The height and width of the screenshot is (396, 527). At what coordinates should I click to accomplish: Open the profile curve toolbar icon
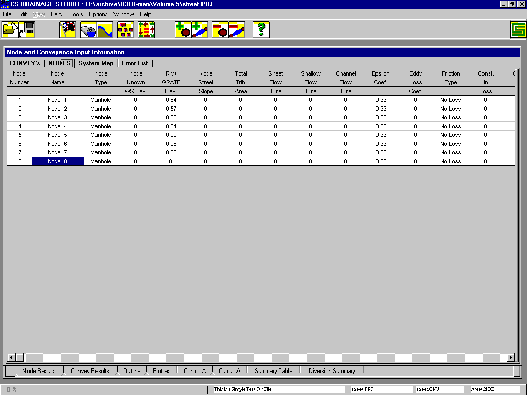105,29
